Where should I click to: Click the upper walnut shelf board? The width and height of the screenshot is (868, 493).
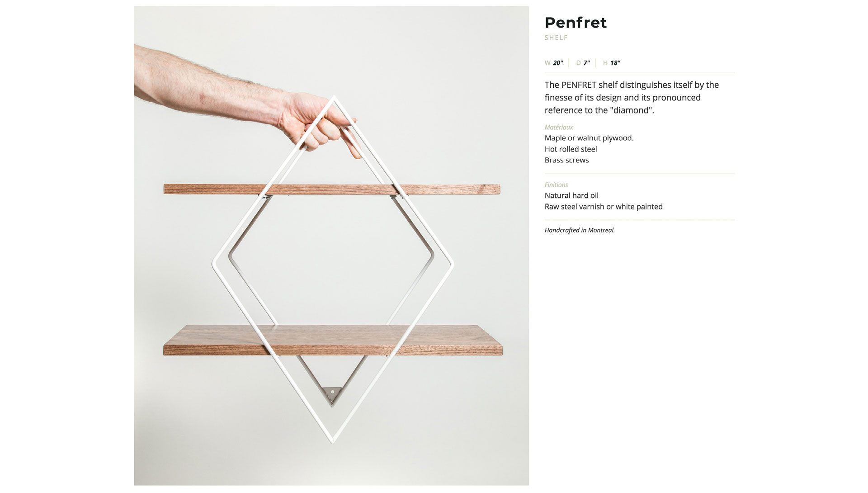click(x=332, y=189)
